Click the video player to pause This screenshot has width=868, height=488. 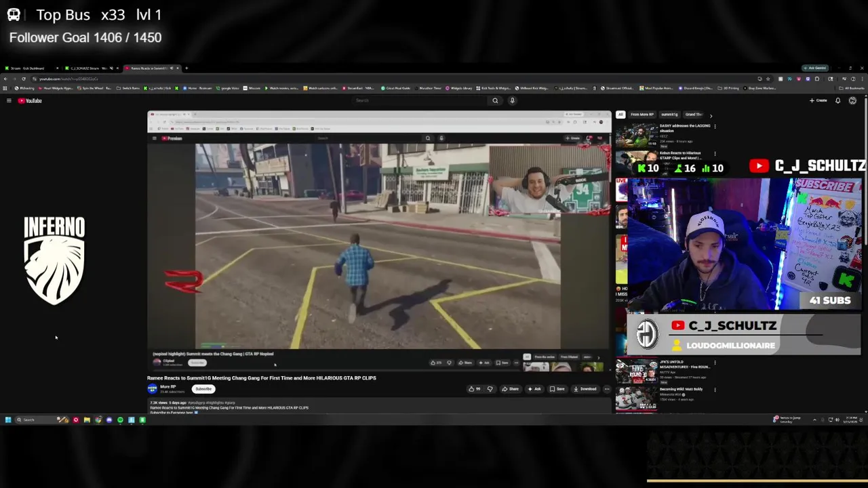click(x=379, y=241)
